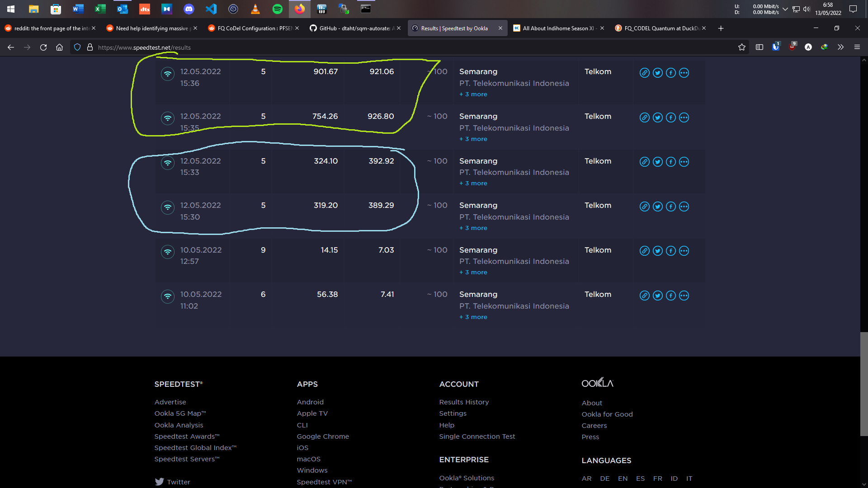Open Spotify from the taskbar
The width and height of the screenshot is (868, 488).
[278, 9]
